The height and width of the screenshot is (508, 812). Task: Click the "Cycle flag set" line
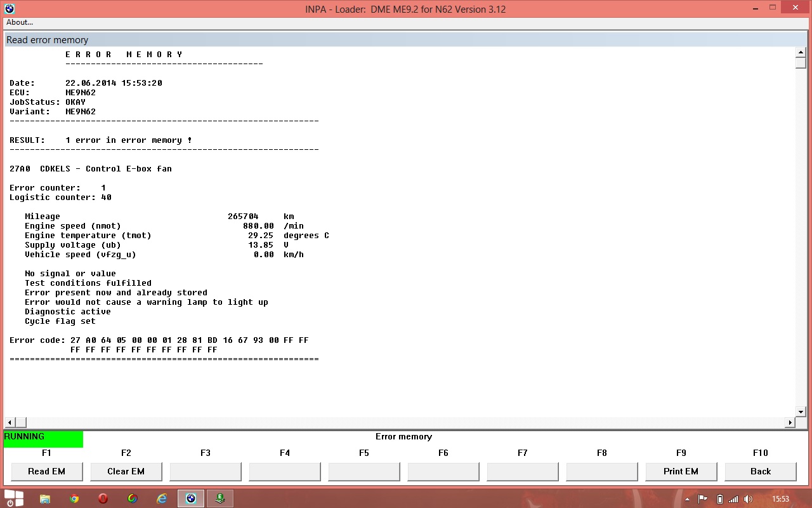click(60, 321)
